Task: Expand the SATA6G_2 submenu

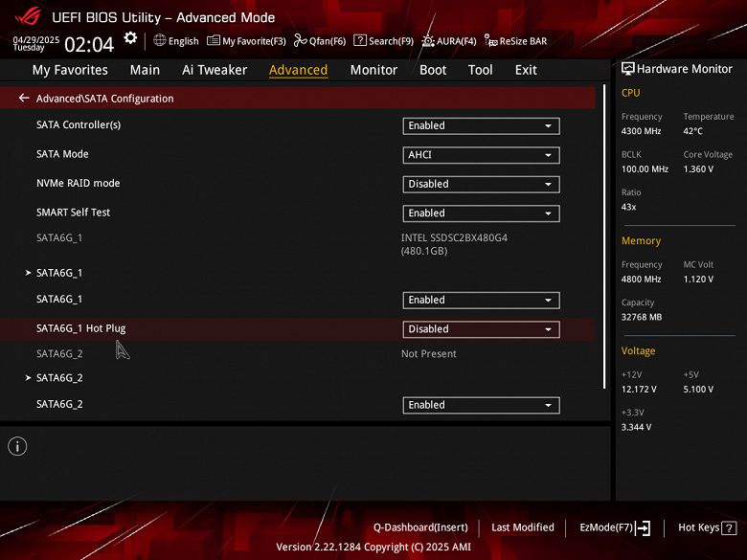Action: [x=59, y=377]
